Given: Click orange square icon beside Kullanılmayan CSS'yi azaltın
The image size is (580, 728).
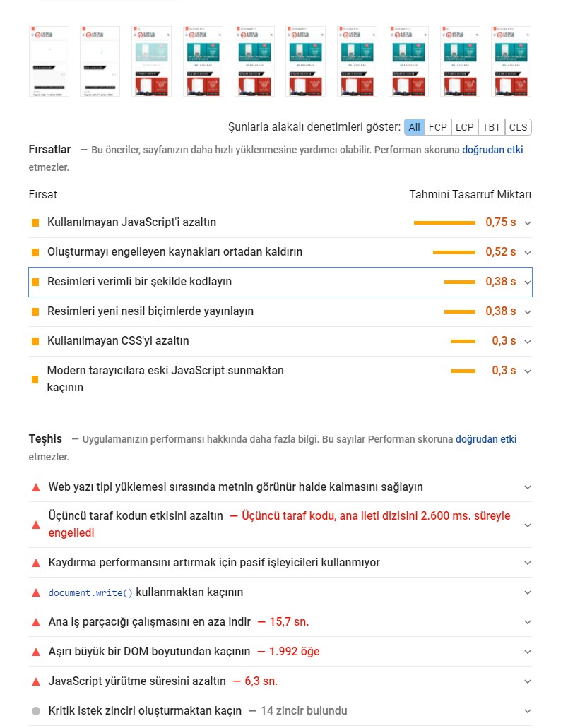Looking at the screenshot, I should click(35, 341).
